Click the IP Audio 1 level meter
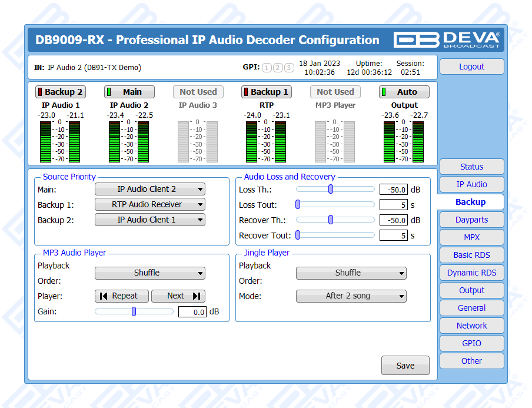The image size is (532, 408). [x=60, y=142]
